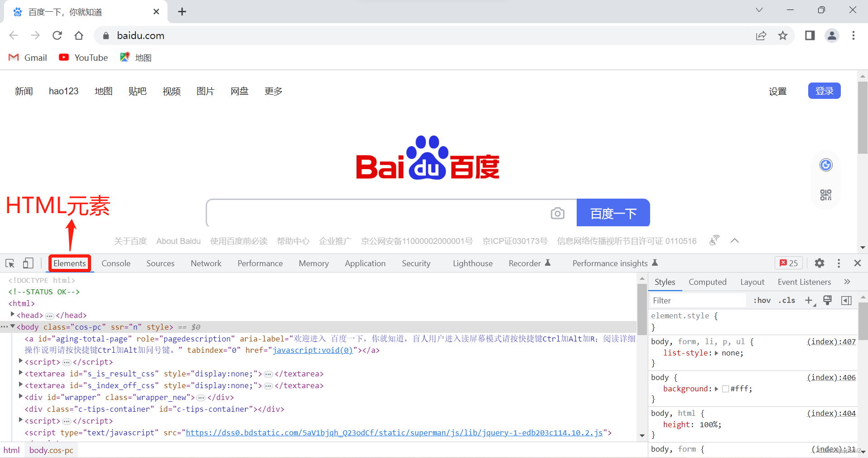Toggle the device toolbar icon
Viewport: 868px width, 458px height.
(28, 263)
